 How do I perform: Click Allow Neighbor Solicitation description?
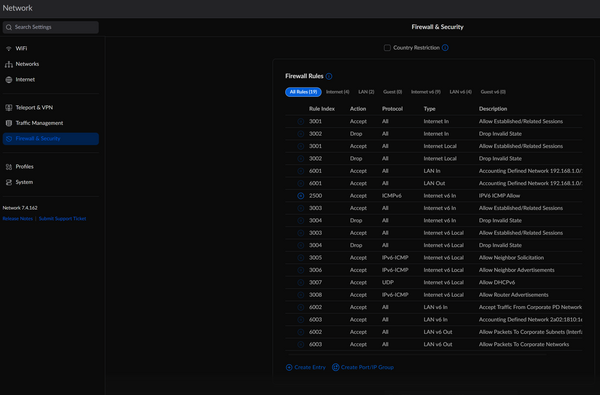pyautogui.click(x=511, y=258)
